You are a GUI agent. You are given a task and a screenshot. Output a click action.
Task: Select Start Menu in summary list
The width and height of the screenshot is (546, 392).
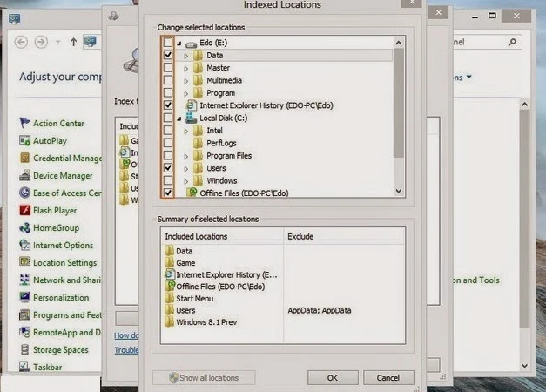195,298
